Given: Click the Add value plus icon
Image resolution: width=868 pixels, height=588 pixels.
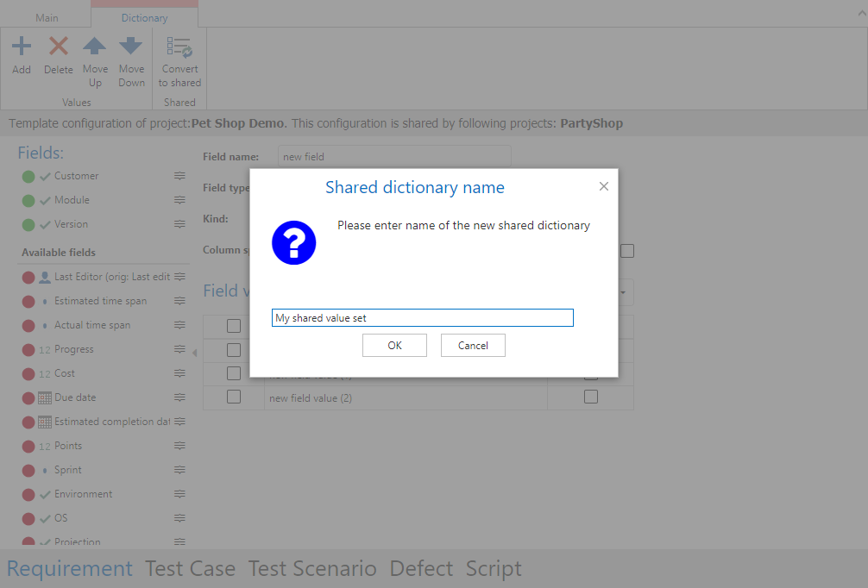Looking at the screenshot, I should (x=22, y=47).
